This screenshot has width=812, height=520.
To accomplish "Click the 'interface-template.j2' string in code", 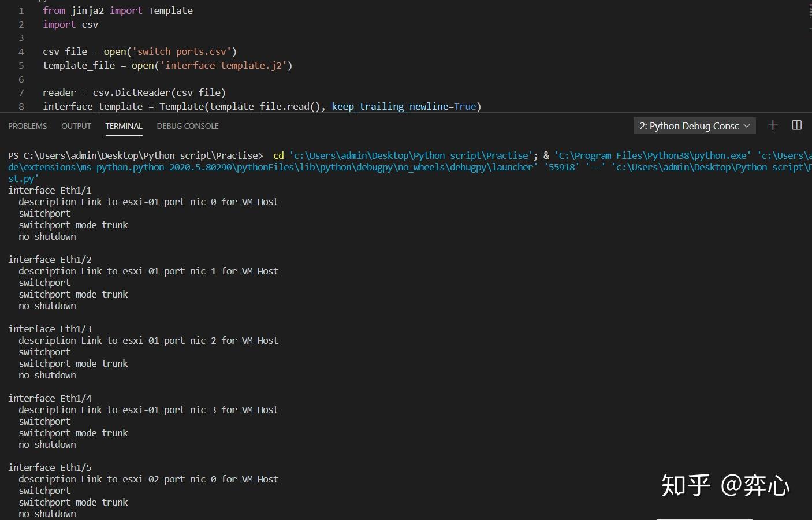I will 224,65.
